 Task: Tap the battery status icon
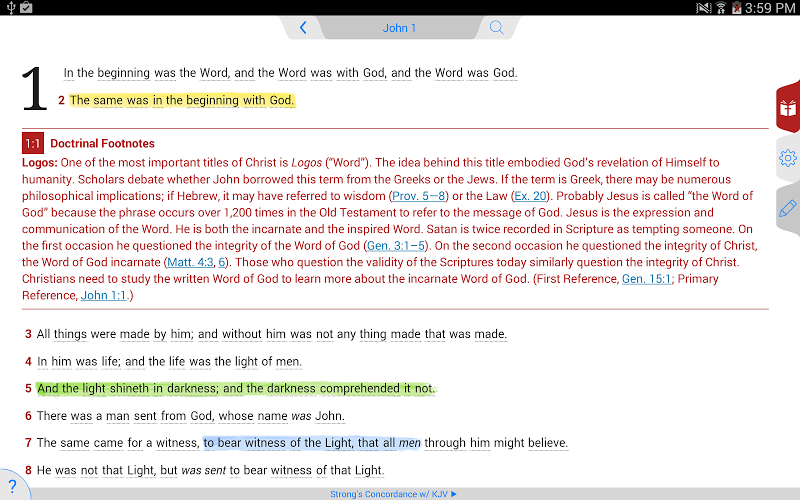(736, 8)
